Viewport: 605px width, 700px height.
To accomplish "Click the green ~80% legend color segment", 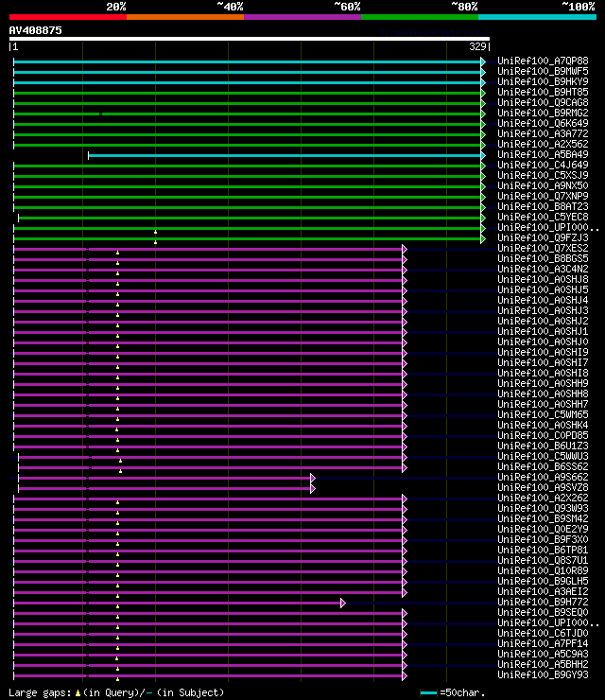I will [x=420, y=17].
